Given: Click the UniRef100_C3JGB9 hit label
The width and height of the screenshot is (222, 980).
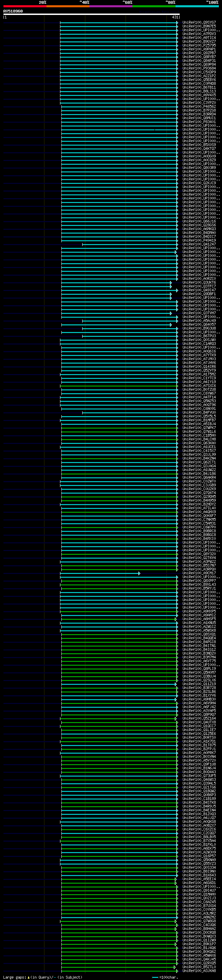Looking at the screenshot, I should click(x=199, y=485).
